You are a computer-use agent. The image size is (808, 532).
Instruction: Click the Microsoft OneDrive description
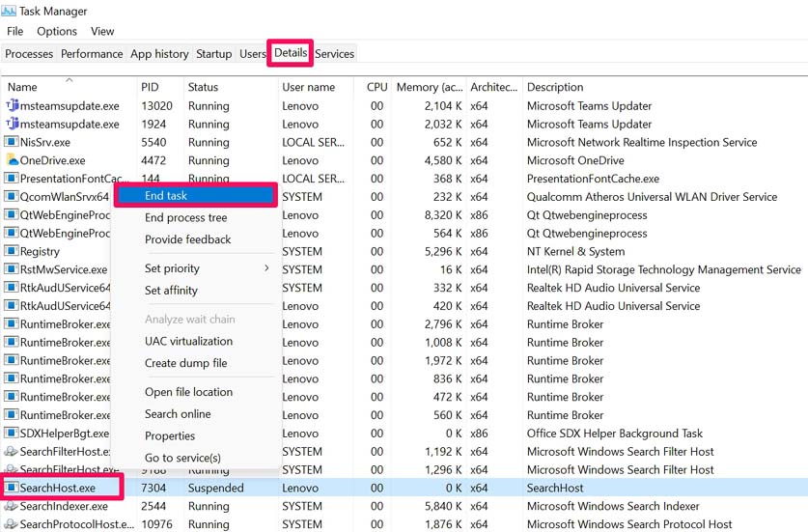pyautogui.click(x=575, y=160)
